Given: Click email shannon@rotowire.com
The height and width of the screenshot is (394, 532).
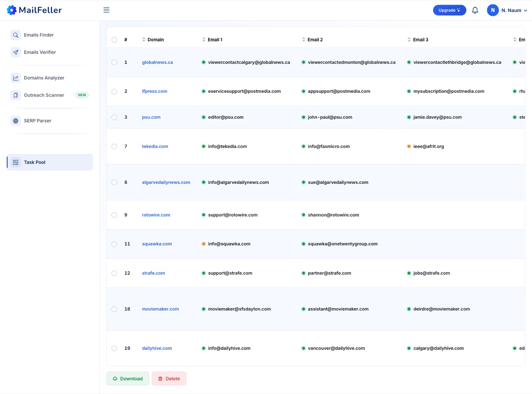Looking at the screenshot, I should click(x=333, y=215).
